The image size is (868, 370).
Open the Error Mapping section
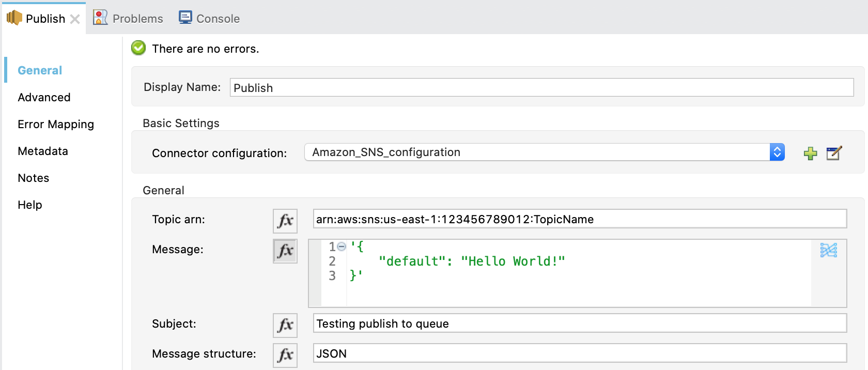tap(56, 124)
